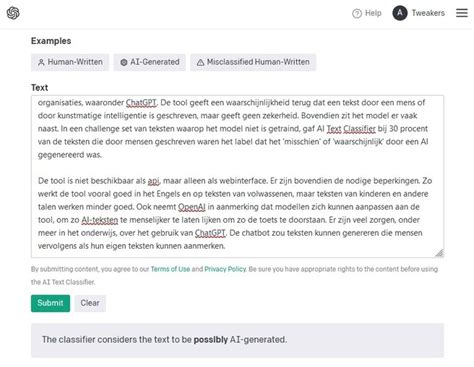
Task: Click the Examples heading
Action: [51, 41]
